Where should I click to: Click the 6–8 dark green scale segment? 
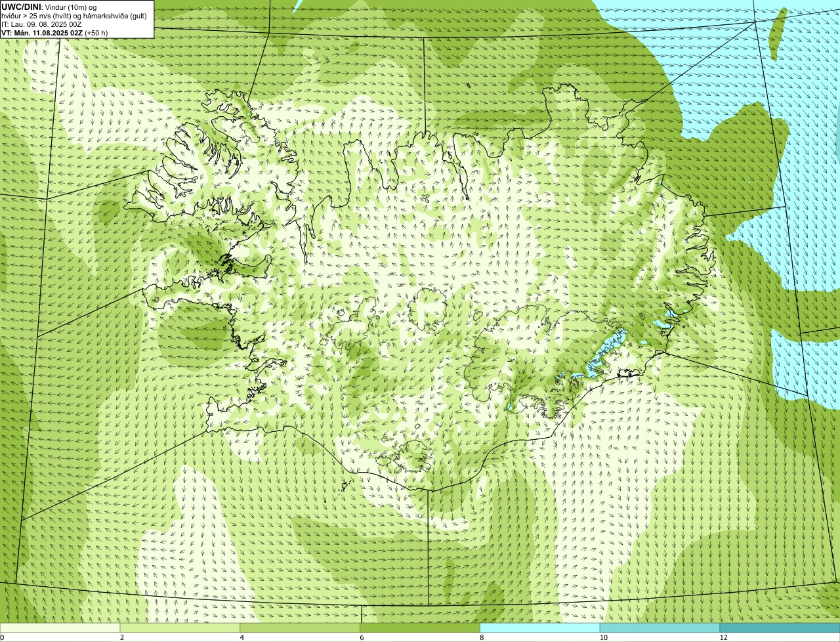420,628
